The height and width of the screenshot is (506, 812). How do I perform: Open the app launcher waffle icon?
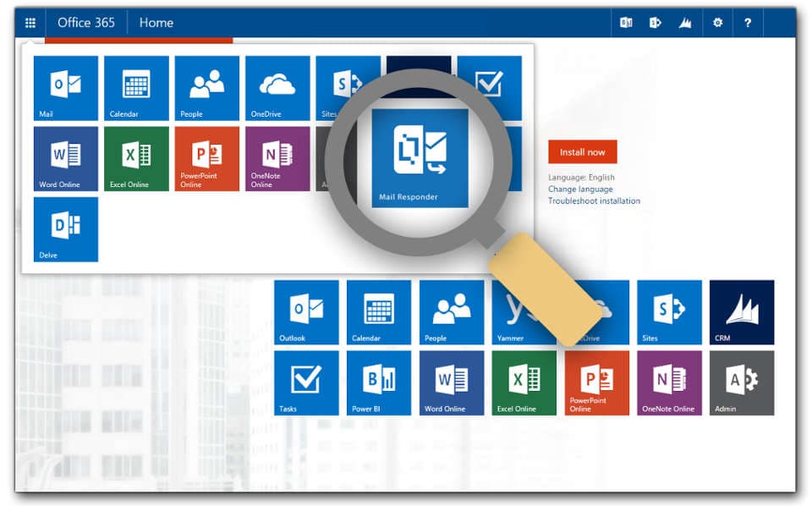pyautogui.click(x=30, y=23)
